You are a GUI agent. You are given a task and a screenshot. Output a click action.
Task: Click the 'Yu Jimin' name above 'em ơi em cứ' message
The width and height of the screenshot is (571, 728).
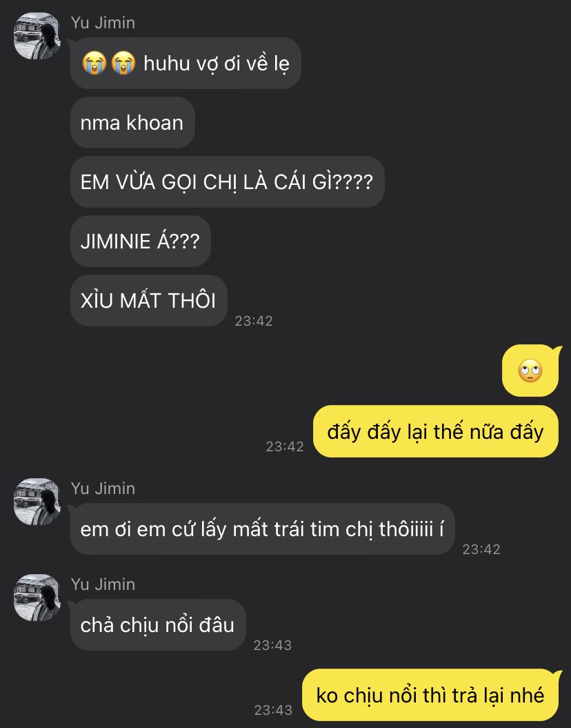103,489
